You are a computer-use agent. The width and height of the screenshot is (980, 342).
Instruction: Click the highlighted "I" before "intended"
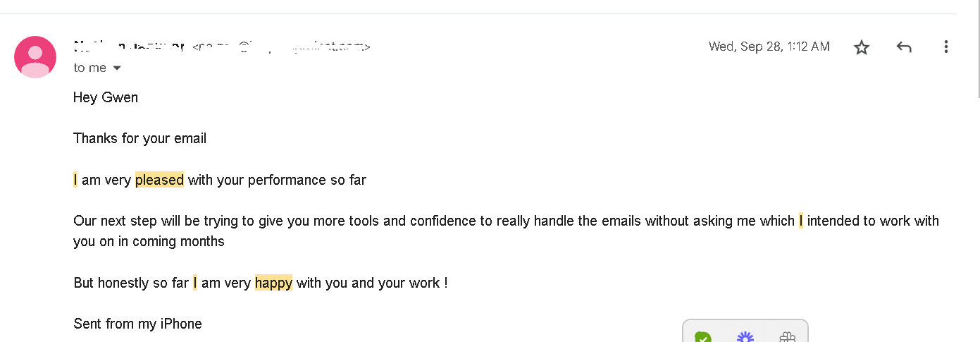coord(801,221)
